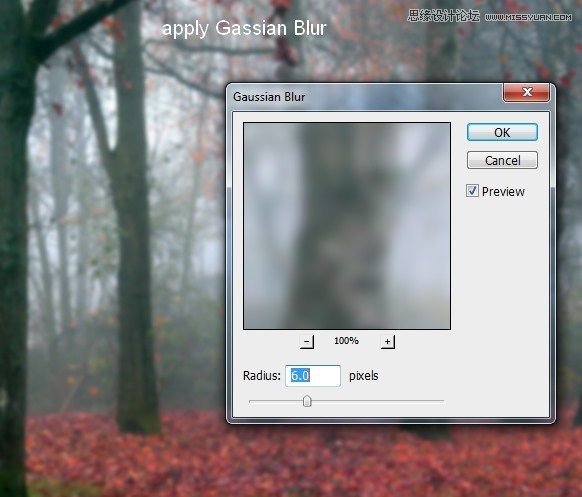Zoom out the preview with minus button
The height and width of the screenshot is (497, 582).
tap(307, 341)
